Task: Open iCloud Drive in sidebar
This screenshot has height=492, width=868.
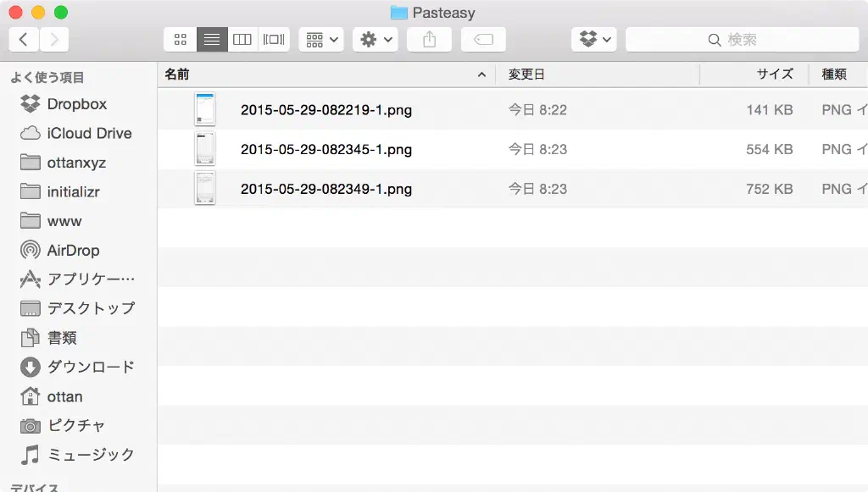Action: [89, 133]
